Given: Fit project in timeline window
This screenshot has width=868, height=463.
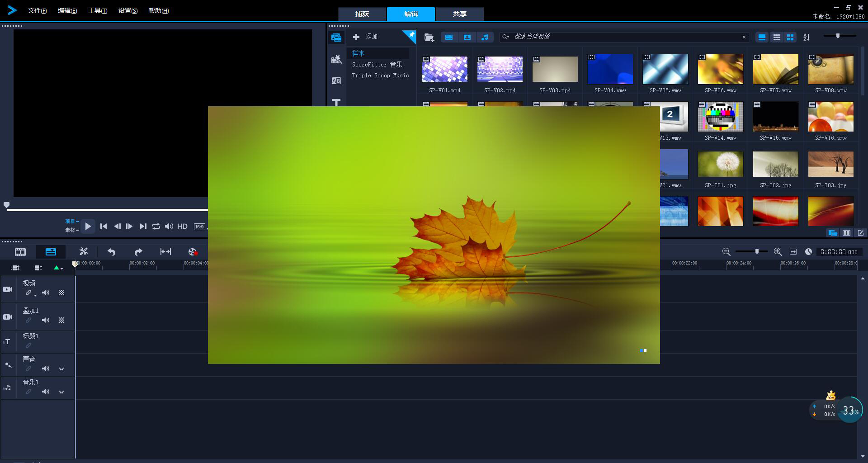Looking at the screenshot, I should tap(793, 252).
